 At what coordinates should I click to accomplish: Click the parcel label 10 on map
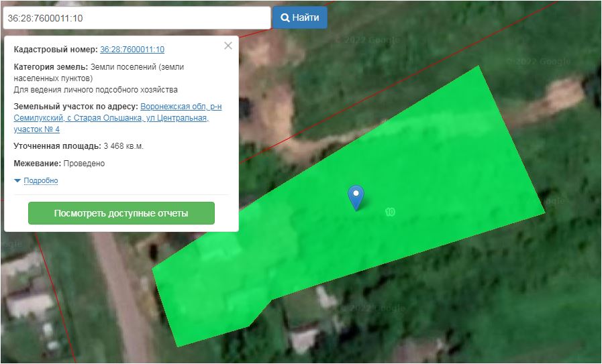(x=390, y=212)
